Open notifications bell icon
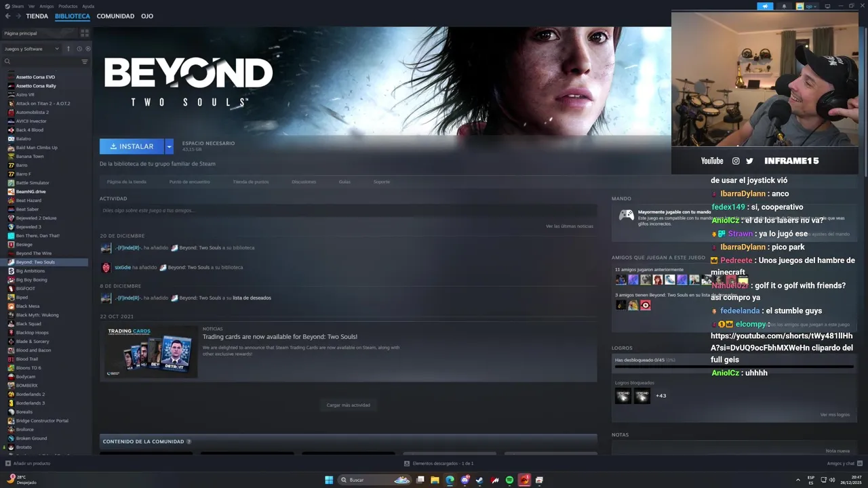Screen dimensions: 868x488 785,6
